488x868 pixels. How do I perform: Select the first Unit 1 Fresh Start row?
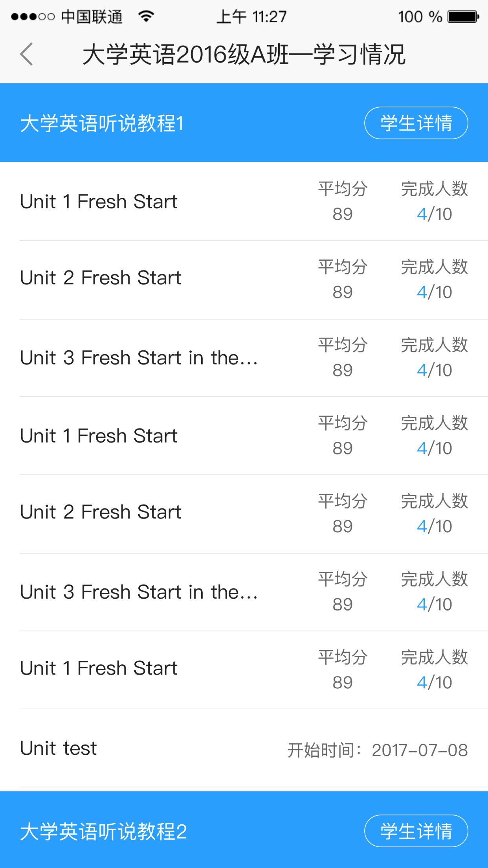click(x=99, y=201)
